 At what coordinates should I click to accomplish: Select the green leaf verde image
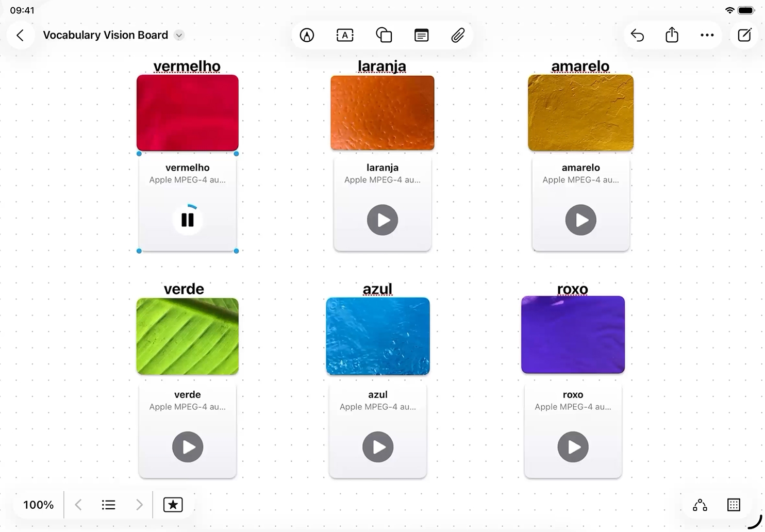click(188, 336)
